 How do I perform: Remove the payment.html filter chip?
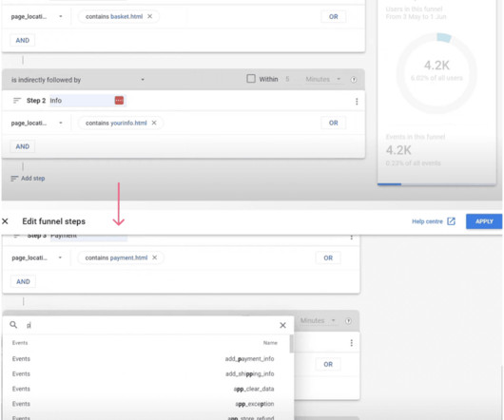155,258
